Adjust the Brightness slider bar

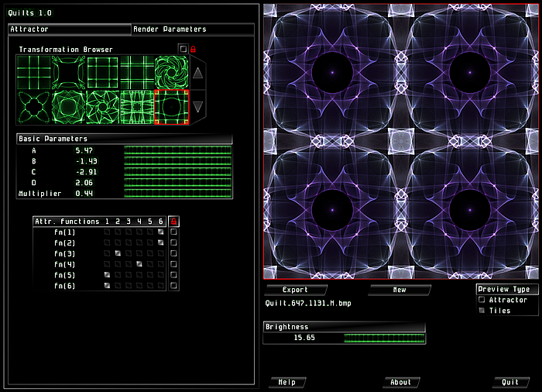384,338
